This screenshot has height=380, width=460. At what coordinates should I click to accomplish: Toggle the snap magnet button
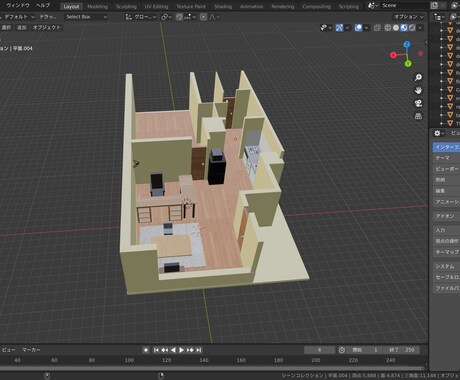point(179,17)
